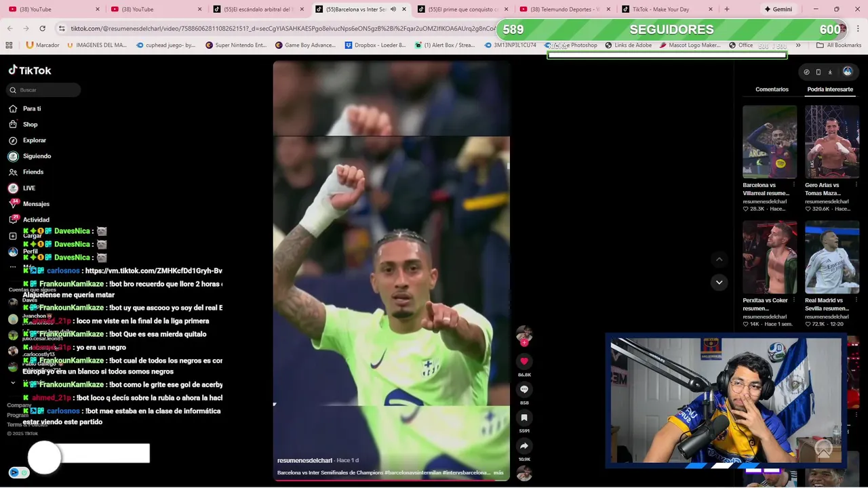The height and width of the screenshot is (488, 868).
Task: Switch to the 'El escándalo arbitral' TikTok tab
Action: tap(258, 9)
